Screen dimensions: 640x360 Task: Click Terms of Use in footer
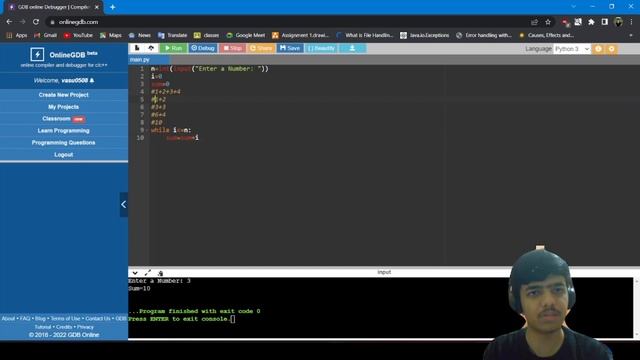tap(65, 318)
